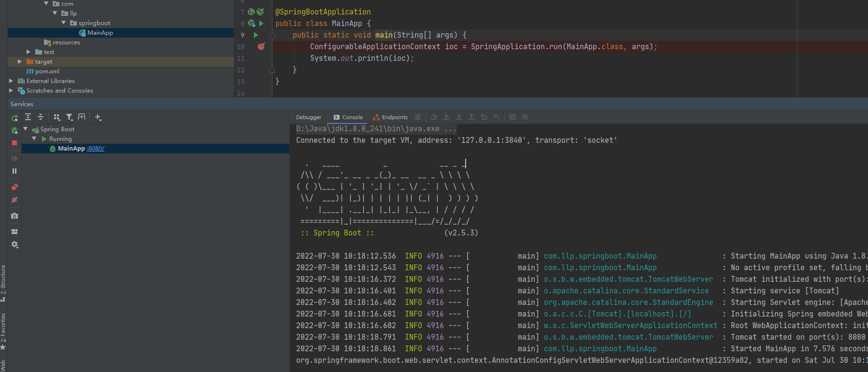Click the grayed Resume Program icon
The width and height of the screenshot is (868, 372).
[14, 158]
